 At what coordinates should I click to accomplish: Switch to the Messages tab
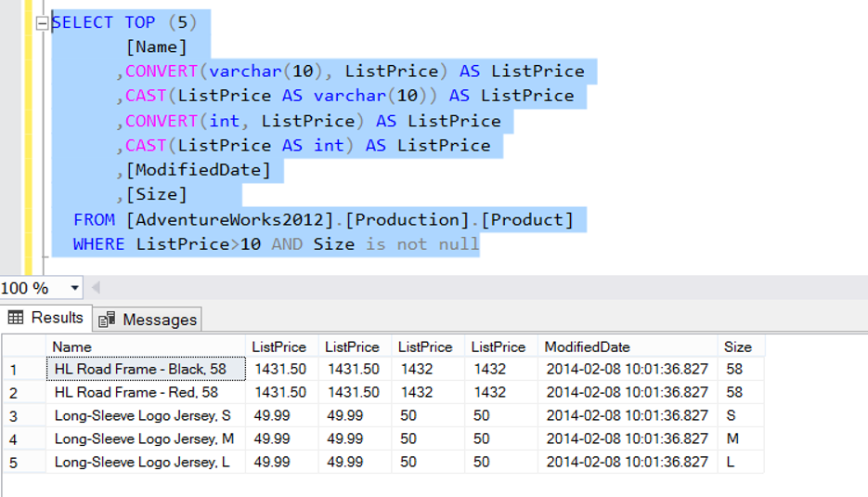(148, 320)
